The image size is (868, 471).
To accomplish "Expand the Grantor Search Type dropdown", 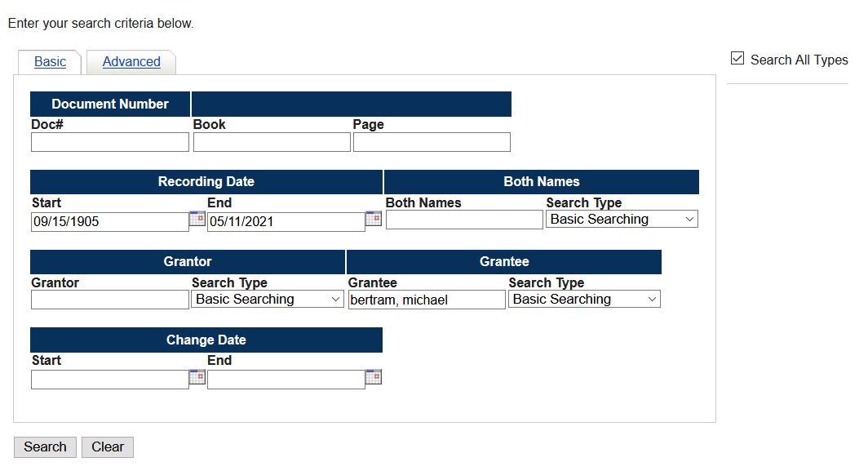I will pos(268,299).
